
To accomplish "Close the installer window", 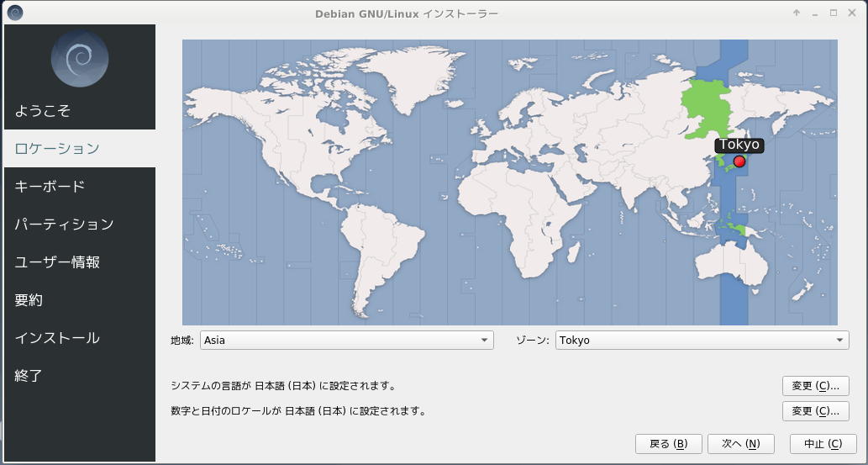I will click(852, 13).
